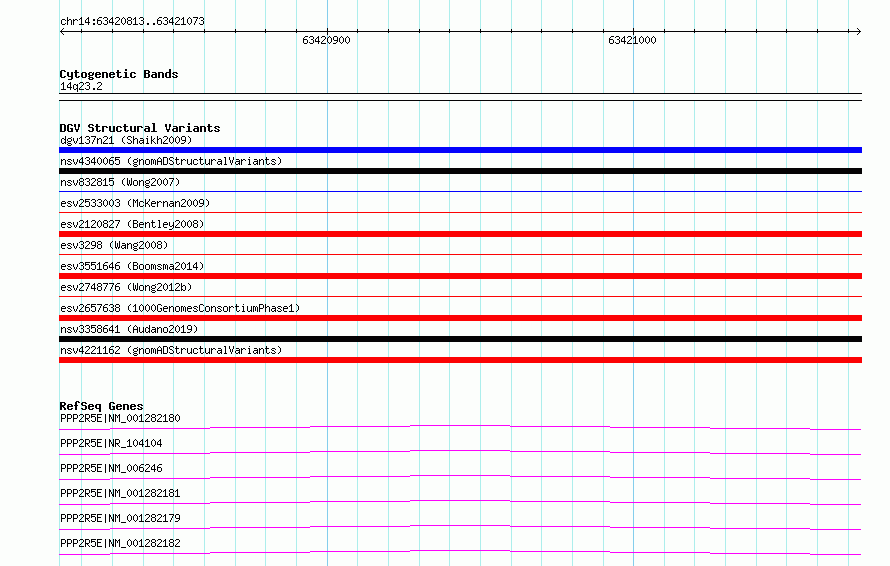Open the PPP2R5E|NM_001282181 transcript label
The height and width of the screenshot is (566, 890).
click(120, 493)
